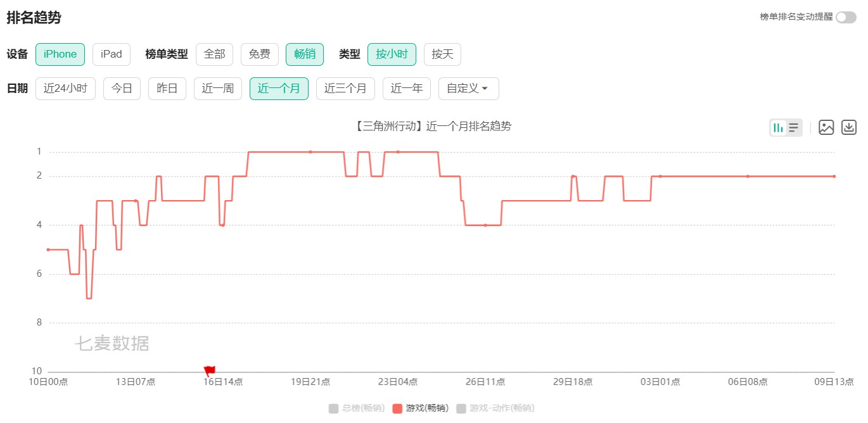Toggle the 游戏(畅销) legend series

click(x=421, y=408)
